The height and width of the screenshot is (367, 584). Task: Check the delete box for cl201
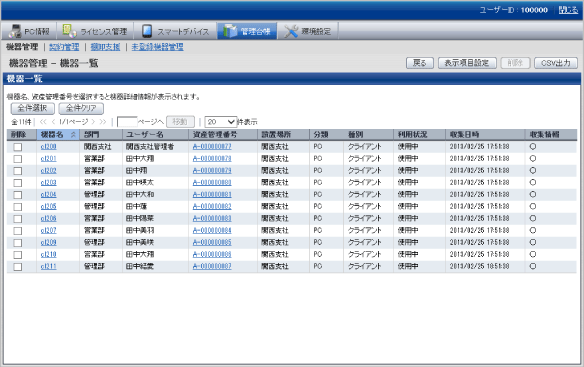(18, 159)
